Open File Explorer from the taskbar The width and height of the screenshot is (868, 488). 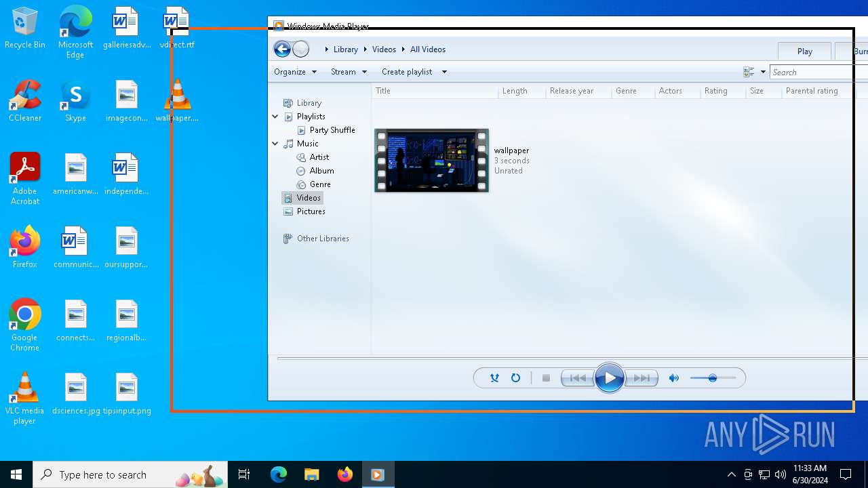pyautogui.click(x=311, y=474)
